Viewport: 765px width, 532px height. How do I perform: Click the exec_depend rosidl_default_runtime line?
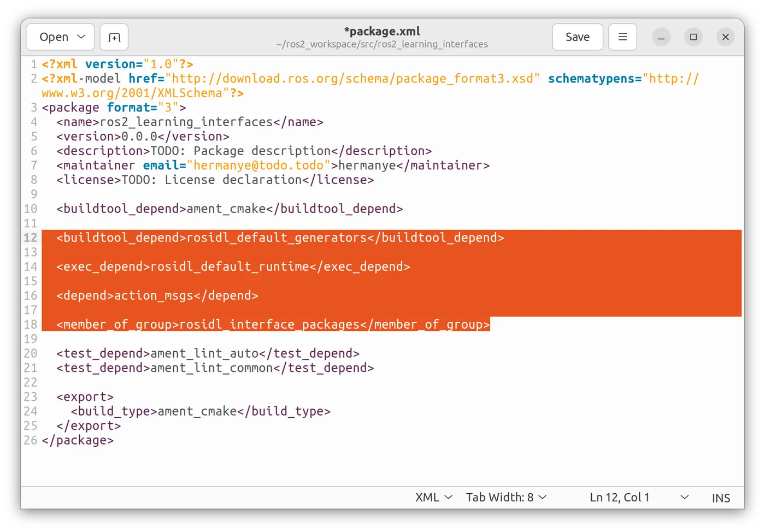point(233,267)
